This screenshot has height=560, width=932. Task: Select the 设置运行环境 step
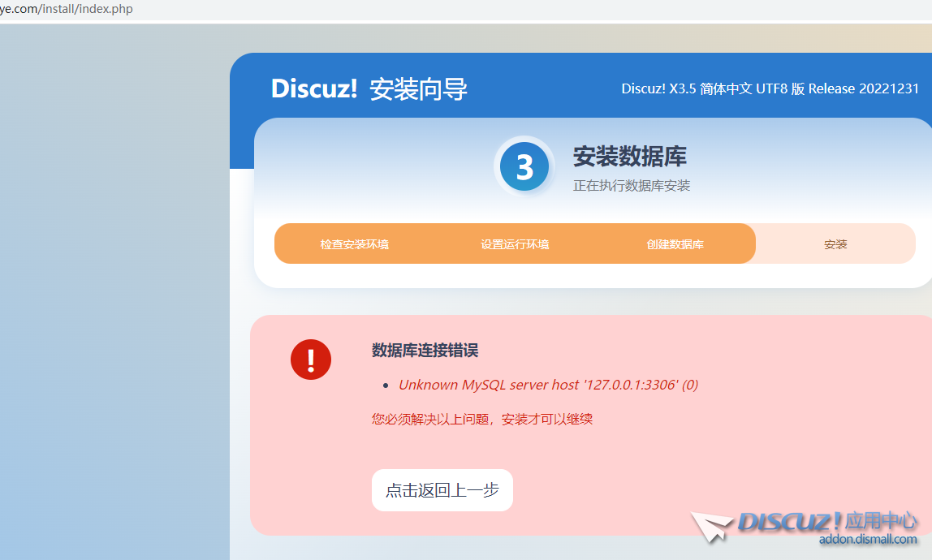coord(515,244)
